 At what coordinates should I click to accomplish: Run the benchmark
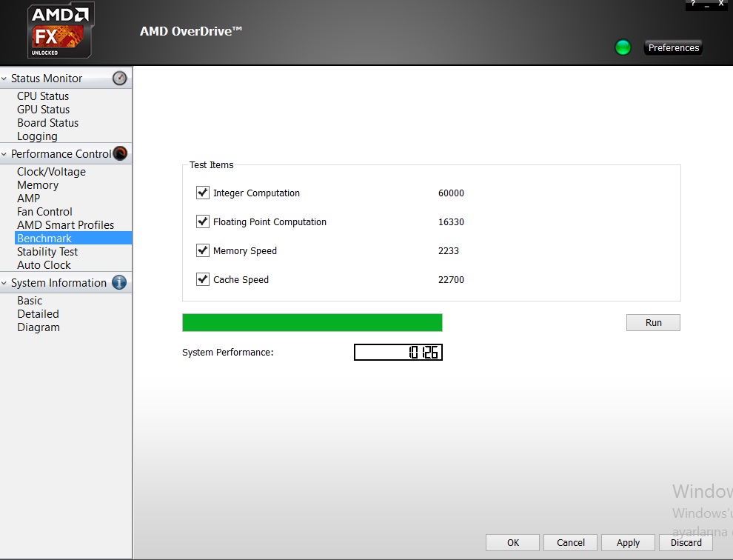pyautogui.click(x=653, y=322)
